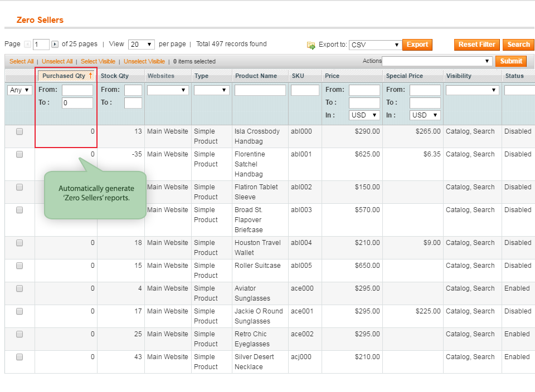This screenshot has height=392, width=535.
Task: Tick the checkbox for Isla Crossbody Handbag
Action: [20, 132]
